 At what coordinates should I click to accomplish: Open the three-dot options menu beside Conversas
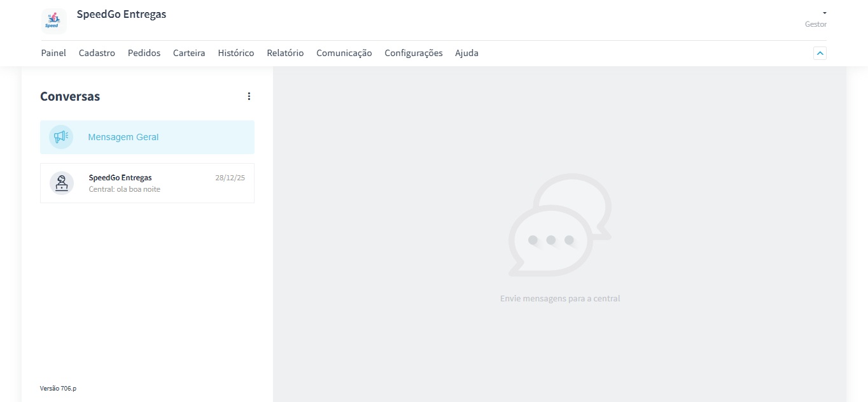[249, 96]
